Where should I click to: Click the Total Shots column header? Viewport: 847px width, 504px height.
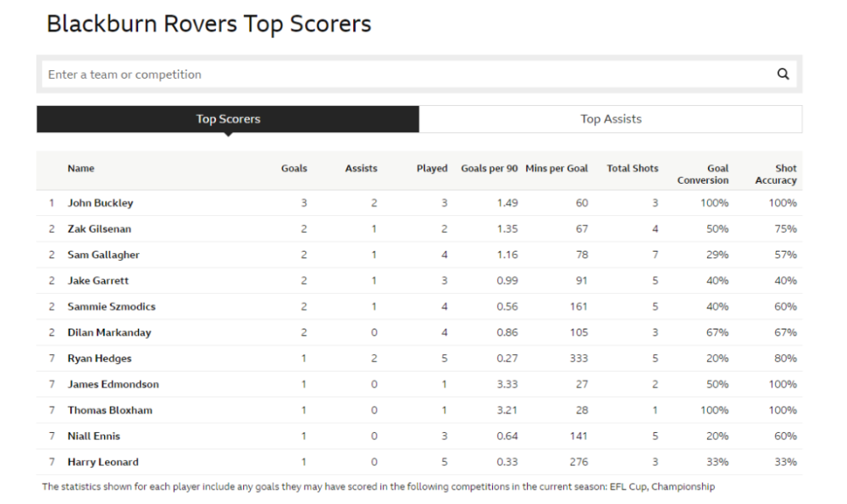point(632,169)
